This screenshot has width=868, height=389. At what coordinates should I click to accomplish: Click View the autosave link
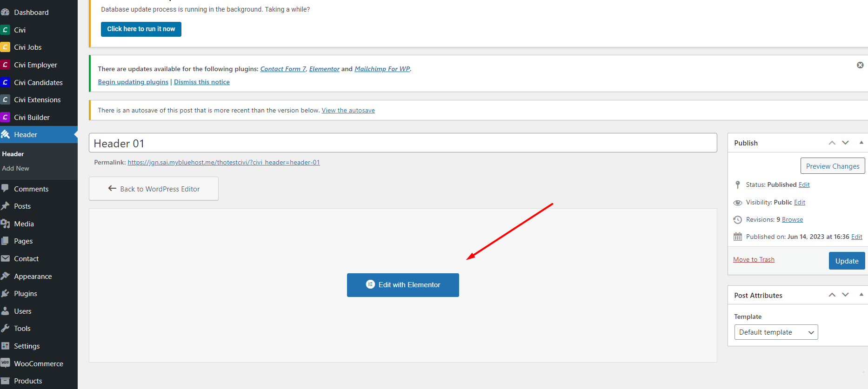pos(348,110)
